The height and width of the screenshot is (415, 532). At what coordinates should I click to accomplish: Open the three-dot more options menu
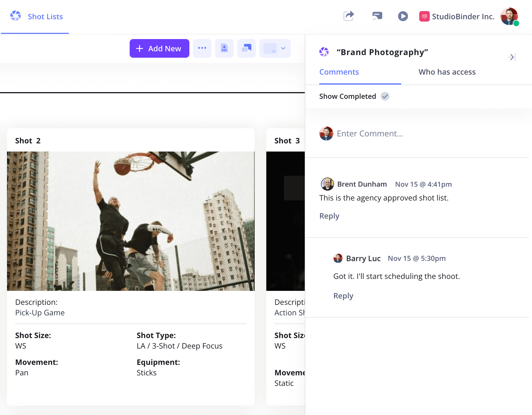pyautogui.click(x=202, y=48)
